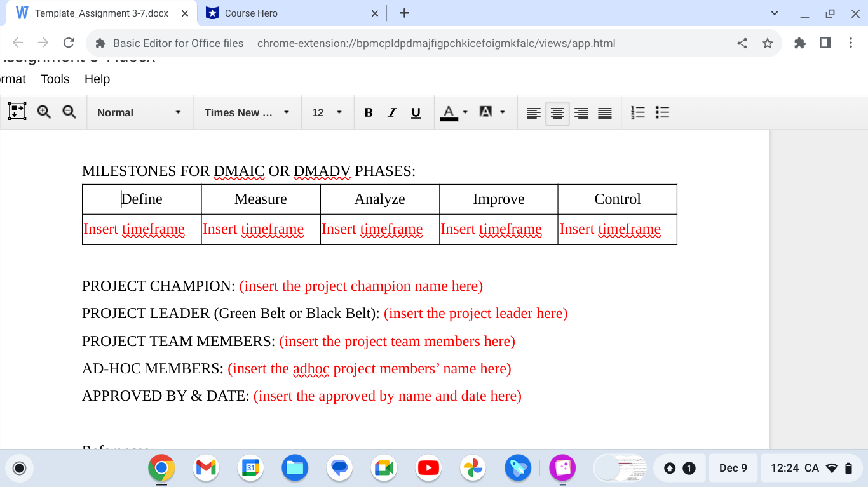Center the paragraph alignment
868x487 pixels.
click(557, 112)
